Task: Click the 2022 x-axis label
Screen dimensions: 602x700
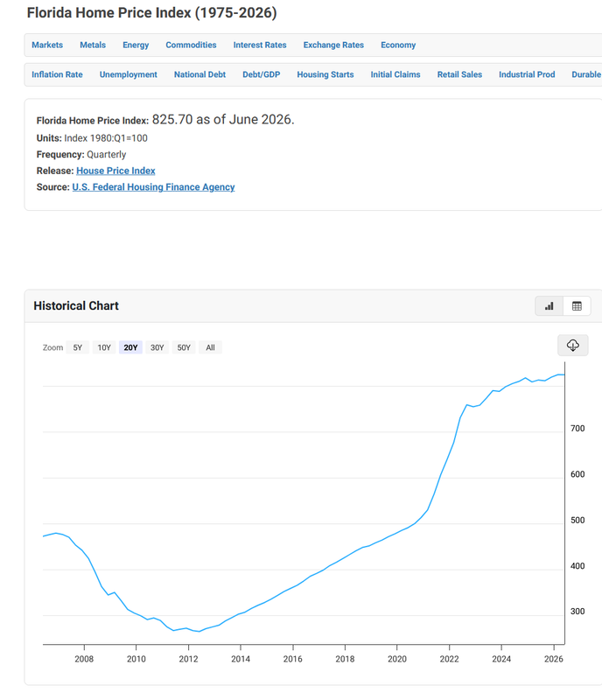Action: pos(449,659)
